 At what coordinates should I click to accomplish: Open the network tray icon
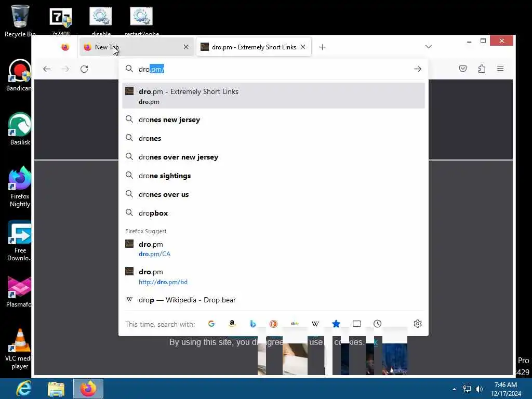(x=467, y=389)
